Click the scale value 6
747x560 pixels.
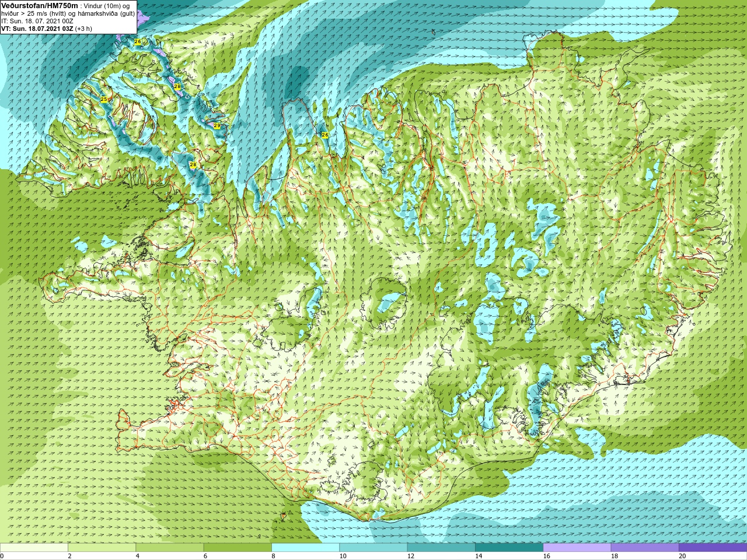205,556
